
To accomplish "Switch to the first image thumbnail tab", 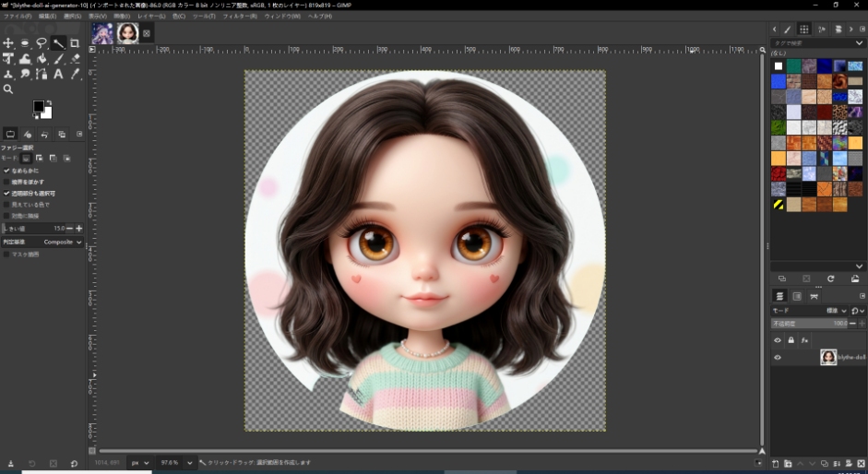I will tap(101, 33).
